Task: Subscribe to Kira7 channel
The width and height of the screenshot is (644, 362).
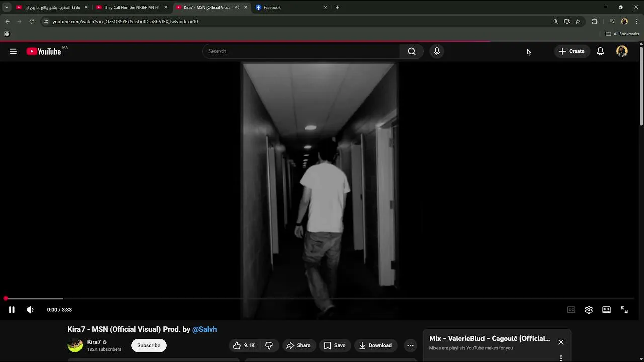Action: (x=149, y=345)
